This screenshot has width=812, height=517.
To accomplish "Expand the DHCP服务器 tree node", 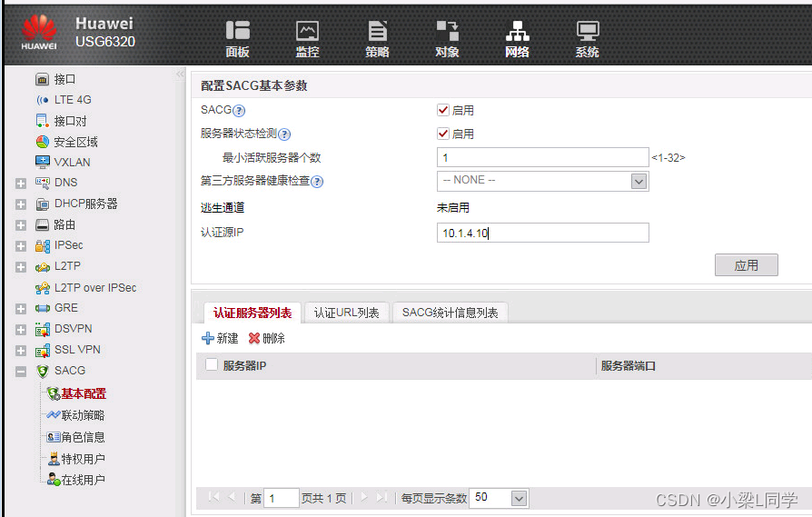I will coord(21,204).
